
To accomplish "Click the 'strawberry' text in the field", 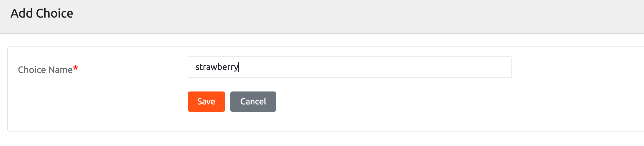I will tap(217, 67).
